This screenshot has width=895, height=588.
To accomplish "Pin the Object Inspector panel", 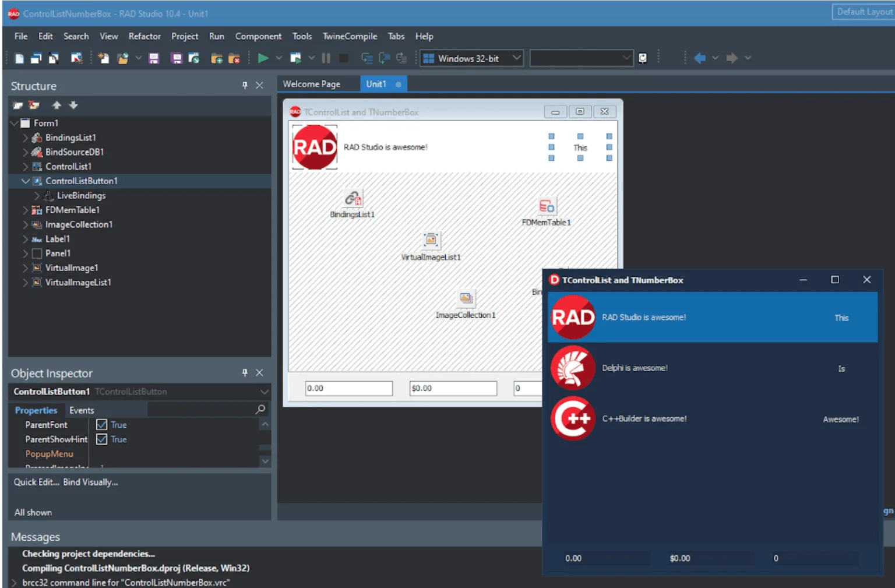I will click(x=245, y=372).
